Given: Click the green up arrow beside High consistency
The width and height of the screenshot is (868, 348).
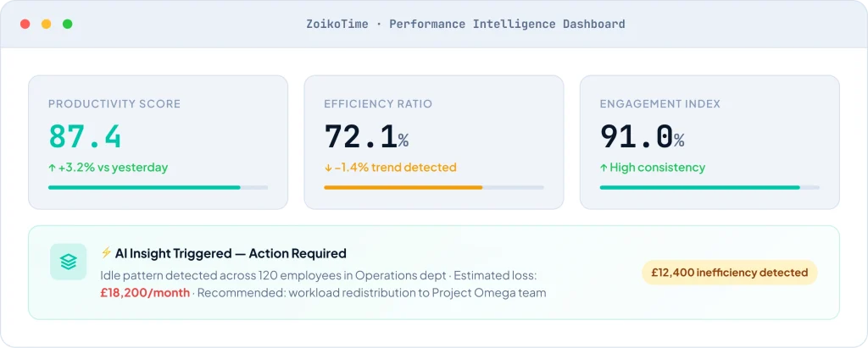Looking at the screenshot, I should pos(604,168).
